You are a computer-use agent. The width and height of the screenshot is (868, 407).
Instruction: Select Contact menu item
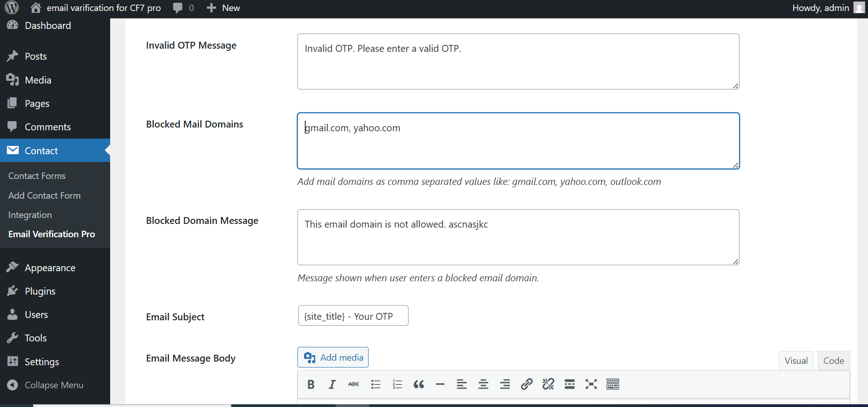(55, 151)
